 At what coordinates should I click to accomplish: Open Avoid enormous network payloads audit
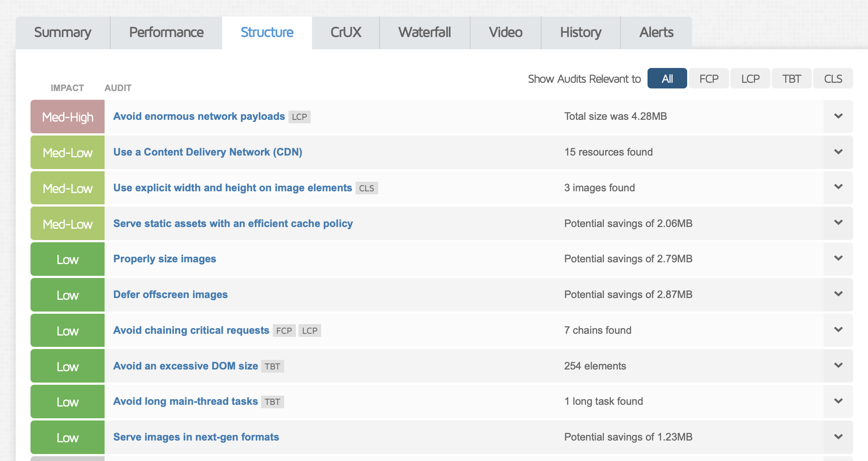click(x=199, y=116)
